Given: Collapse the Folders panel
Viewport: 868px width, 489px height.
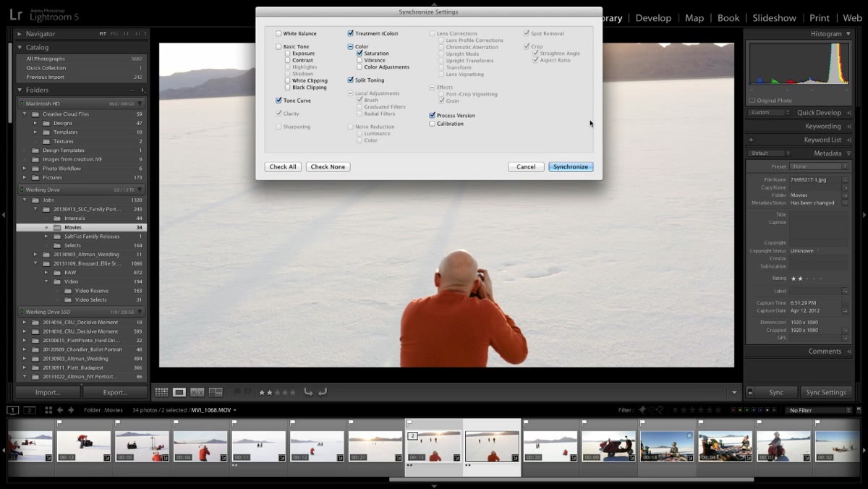Looking at the screenshot, I should click(20, 90).
